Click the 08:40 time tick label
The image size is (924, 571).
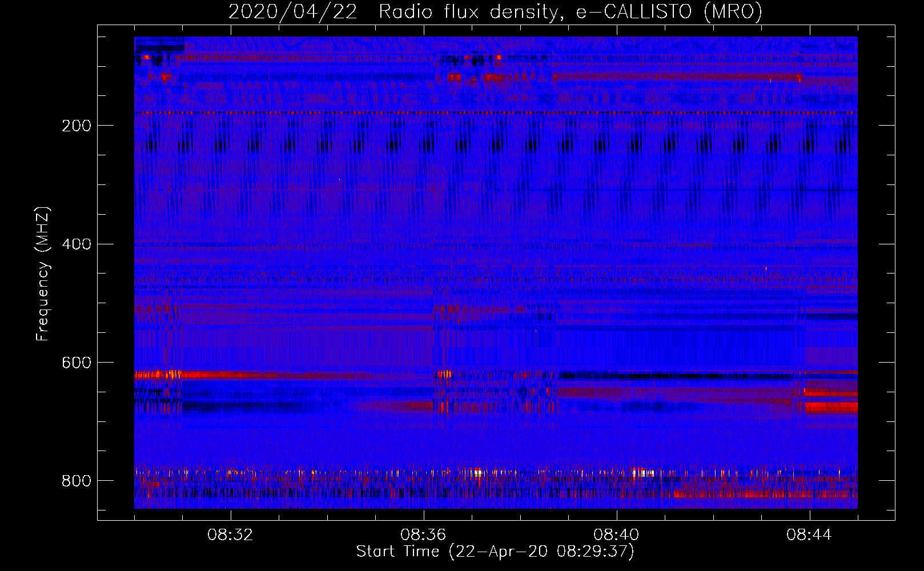pos(616,535)
